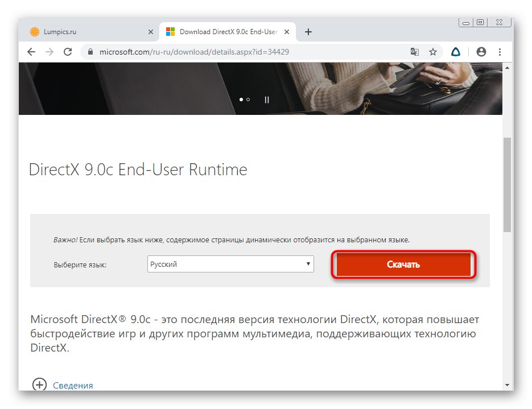This screenshot has width=532, height=409.
Task: Click the scrollbar down arrow
Action: tap(507, 385)
